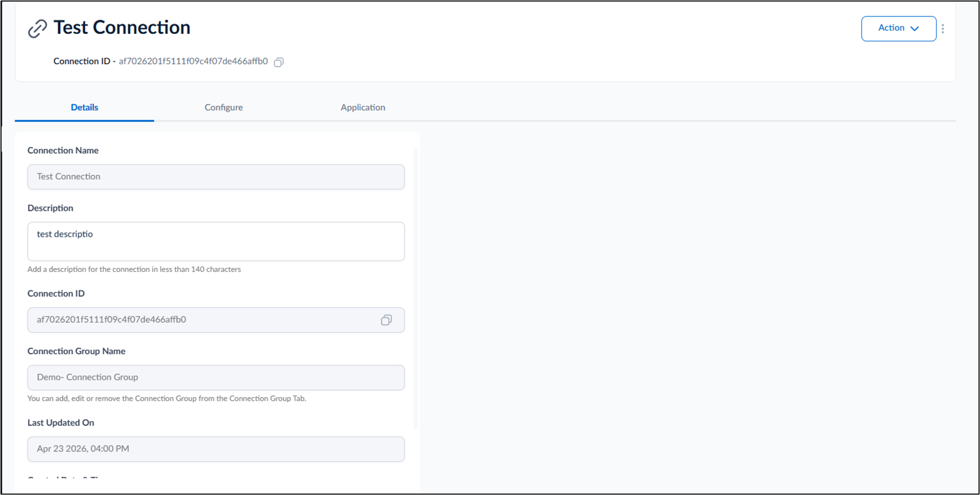Click the chain link icon beside the title
This screenshot has width=980, height=495.
tap(37, 29)
